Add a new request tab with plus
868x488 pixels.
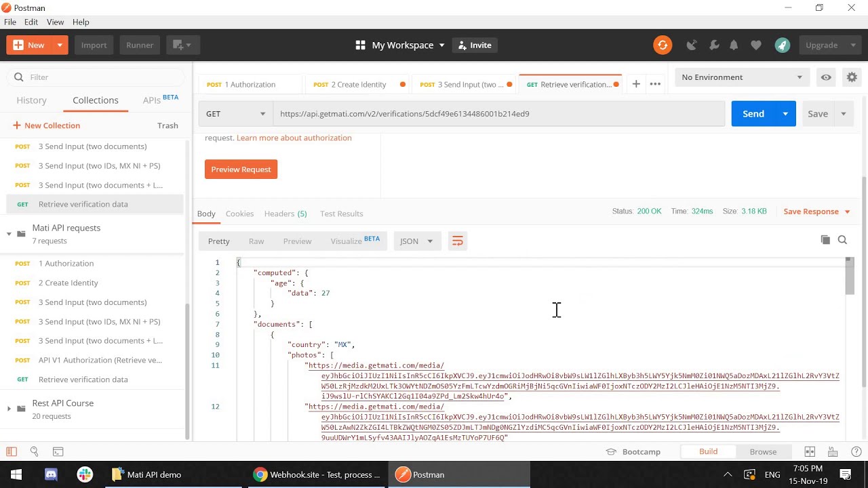click(x=636, y=84)
